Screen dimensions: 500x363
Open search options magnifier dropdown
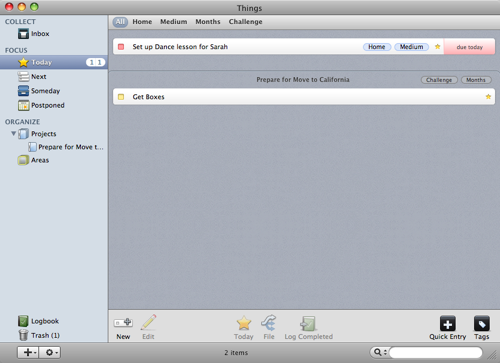380,352
